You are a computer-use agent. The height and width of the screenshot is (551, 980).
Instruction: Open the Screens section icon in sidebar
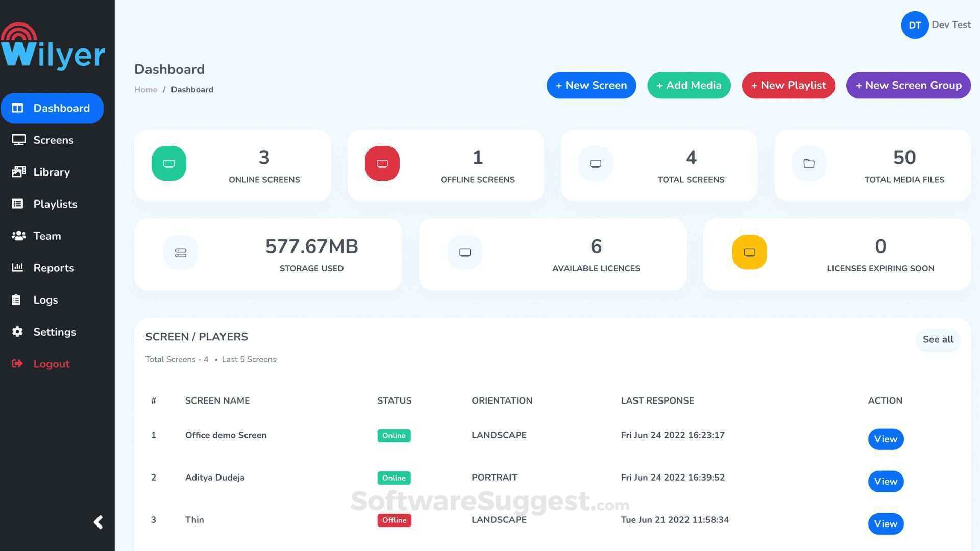(x=19, y=139)
